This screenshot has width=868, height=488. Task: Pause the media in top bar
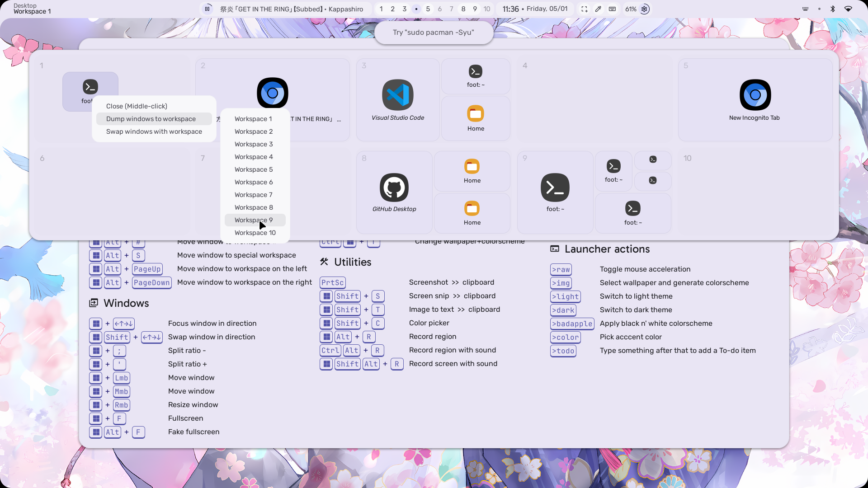208,9
